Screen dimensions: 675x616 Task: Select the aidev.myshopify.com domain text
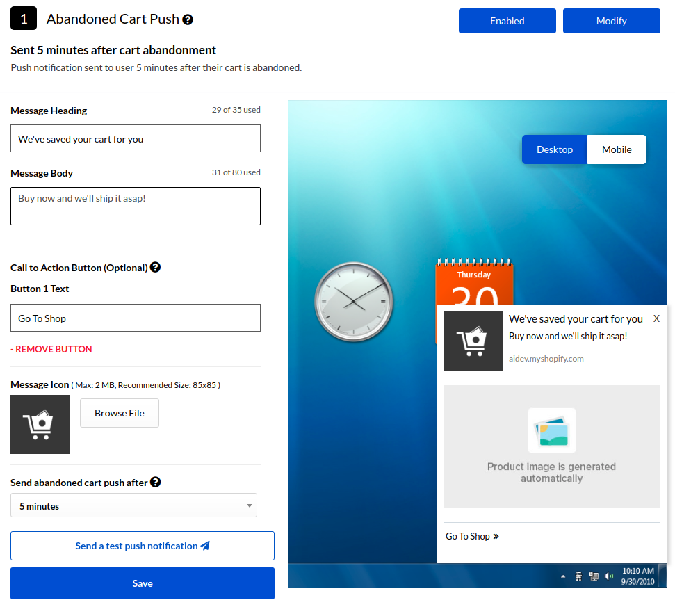tap(546, 359)
